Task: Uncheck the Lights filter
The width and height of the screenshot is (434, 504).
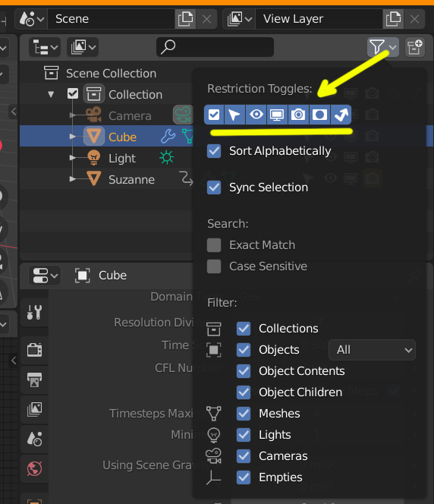Action: click(244, 435)
